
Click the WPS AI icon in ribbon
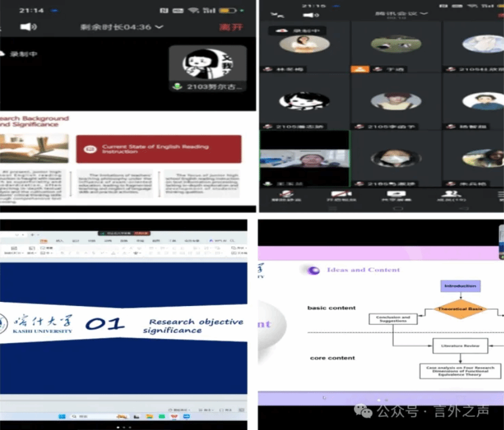[217, 241]
